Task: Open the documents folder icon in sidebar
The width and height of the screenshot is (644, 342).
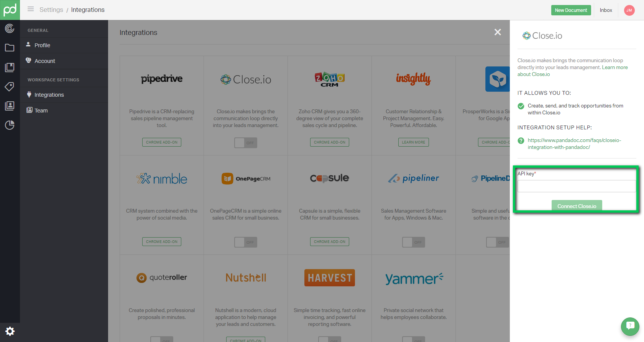Action: (x=10, y=48)
